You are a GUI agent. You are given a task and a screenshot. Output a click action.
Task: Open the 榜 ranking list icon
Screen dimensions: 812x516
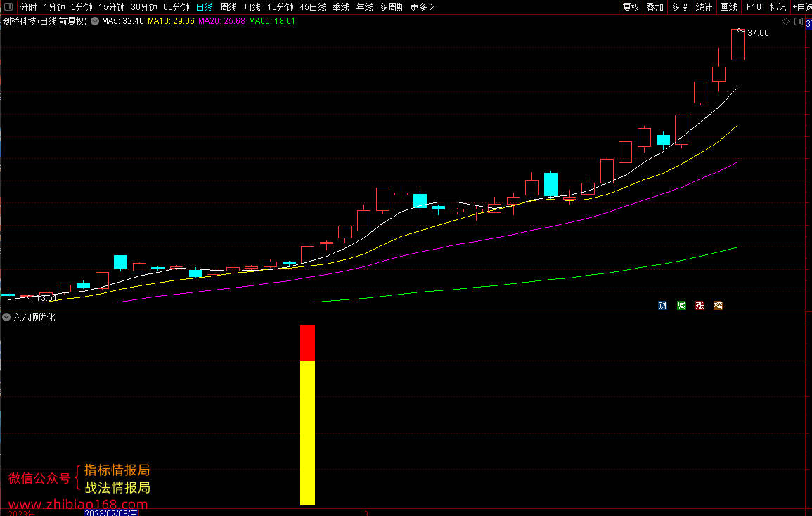[x=718, y=306]
